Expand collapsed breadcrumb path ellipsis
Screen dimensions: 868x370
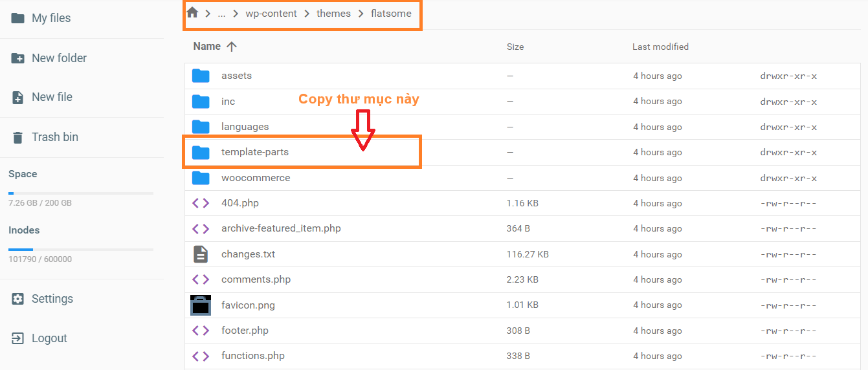coord(221,14)
